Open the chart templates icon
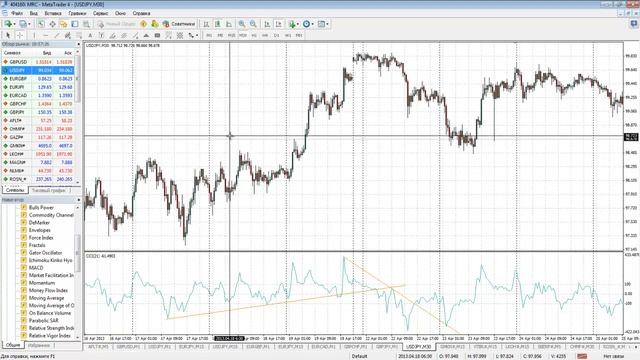This screenshot has width=640, height=360. click(321, 24)
